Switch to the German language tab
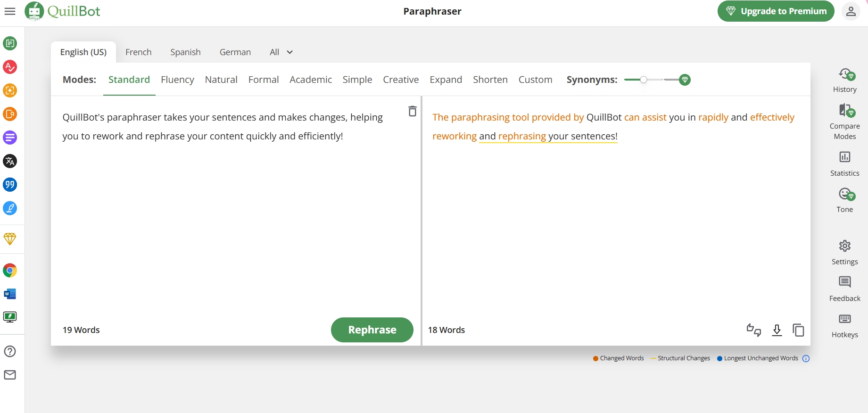Image resolution: width=868 pixels, height=413 pixels. [235, 52]
